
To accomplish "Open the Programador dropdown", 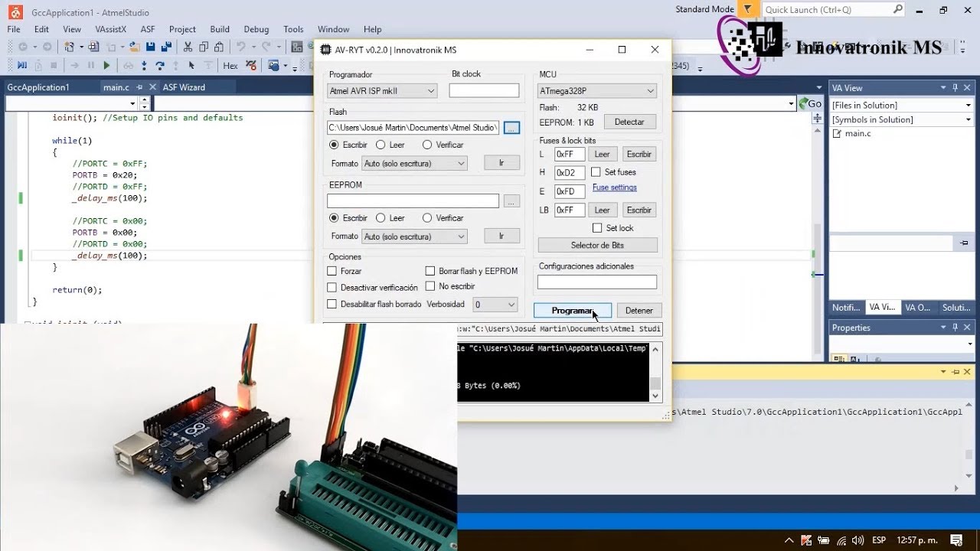I will tap(382, 91).
